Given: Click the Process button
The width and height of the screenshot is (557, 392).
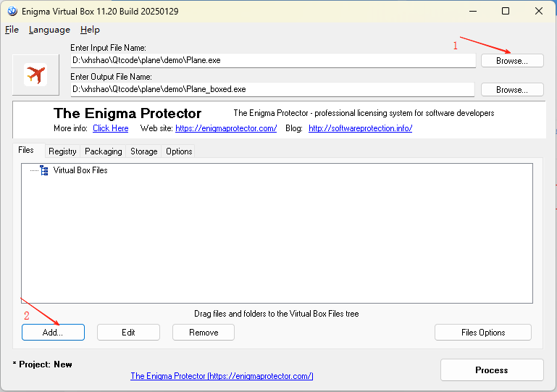Looking at the screenshot, I should pyautogui.click(x=492, y=370).
